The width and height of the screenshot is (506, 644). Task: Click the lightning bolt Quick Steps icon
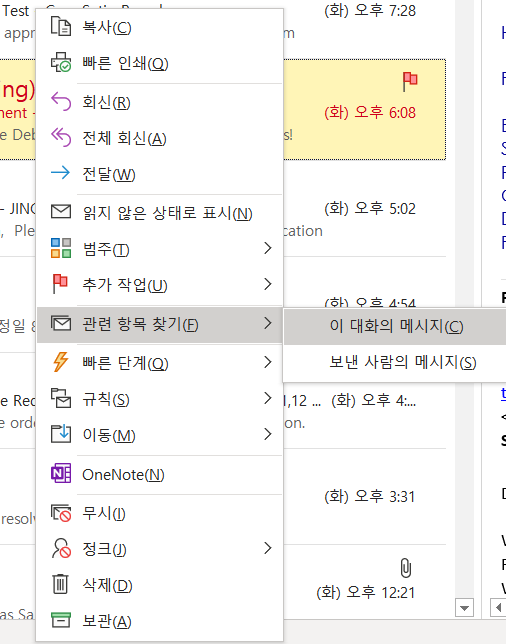coord(61,362)
